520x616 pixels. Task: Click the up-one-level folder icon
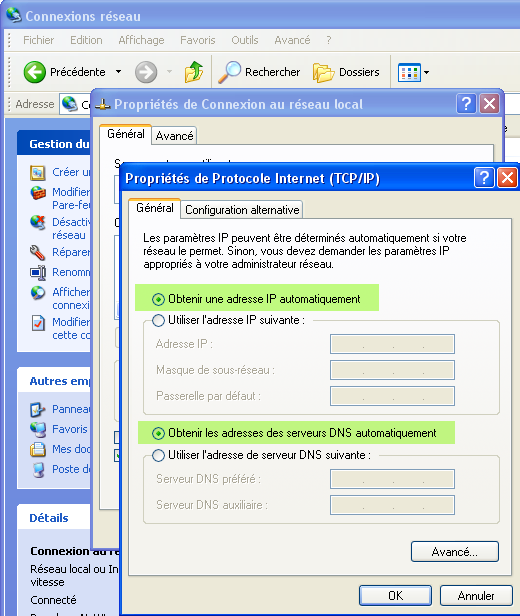click(x=194, y=72)
